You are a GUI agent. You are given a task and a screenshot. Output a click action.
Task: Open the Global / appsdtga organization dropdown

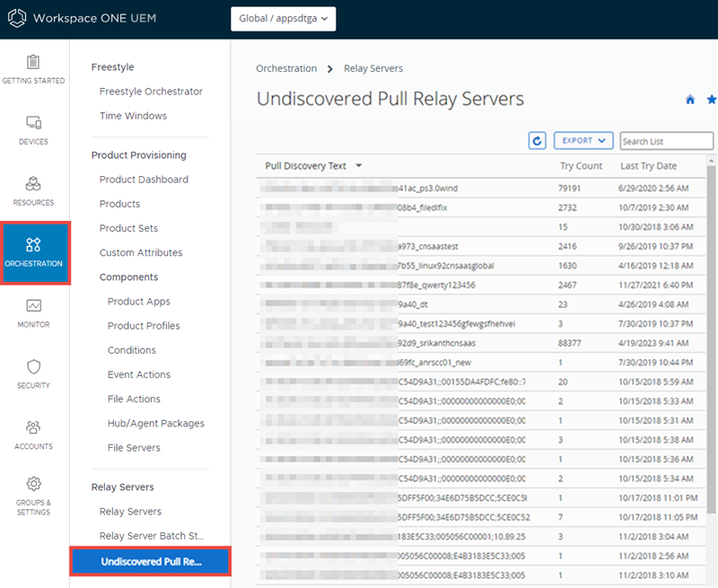click(283, 19)
